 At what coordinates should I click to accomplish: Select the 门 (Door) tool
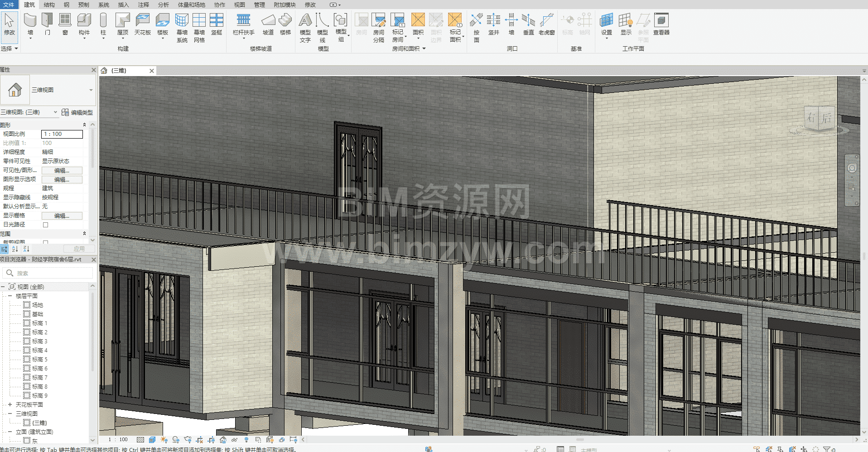(x=48, y=25)
